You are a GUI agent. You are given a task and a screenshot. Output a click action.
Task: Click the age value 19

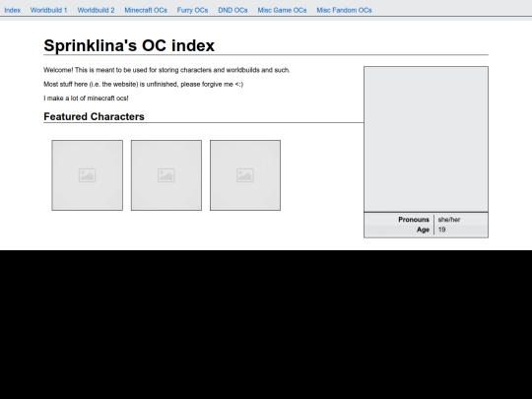[441, 230]
